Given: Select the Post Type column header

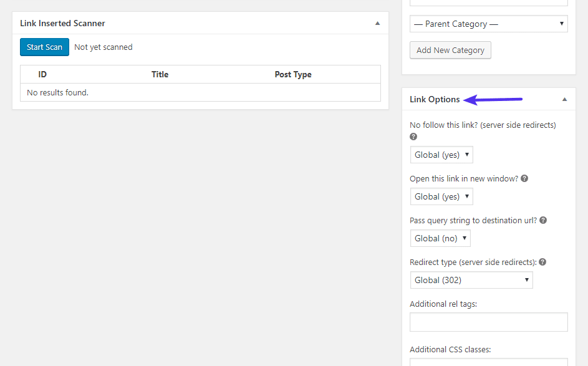Looking at the screenshot, I should point(293,74).
